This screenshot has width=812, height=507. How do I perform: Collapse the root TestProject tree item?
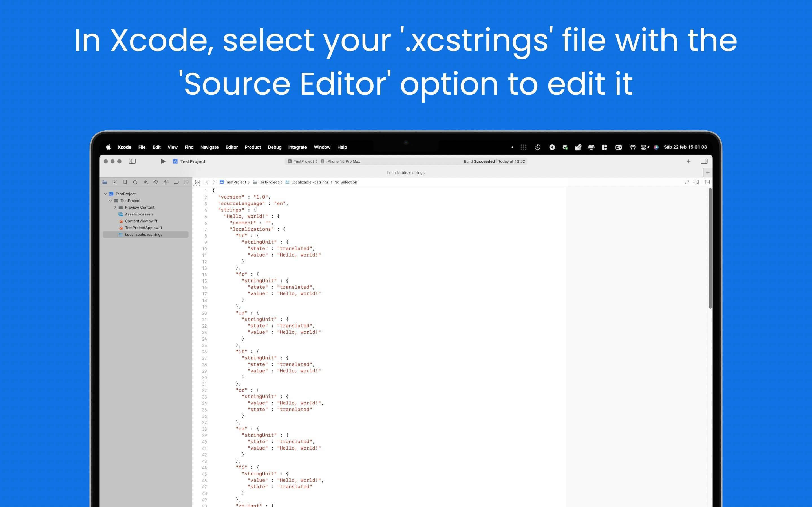pyautogui.click(x=105, y=194)
